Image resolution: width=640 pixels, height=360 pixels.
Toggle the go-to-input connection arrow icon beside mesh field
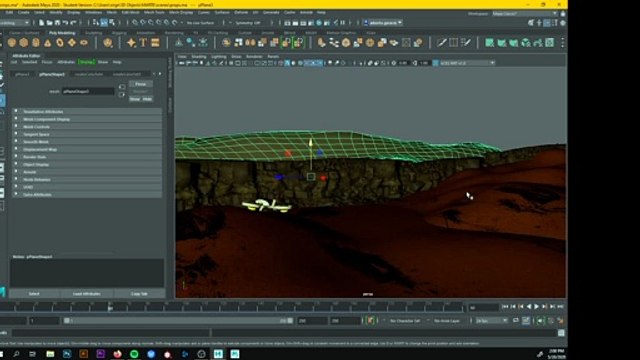point(122,87)
